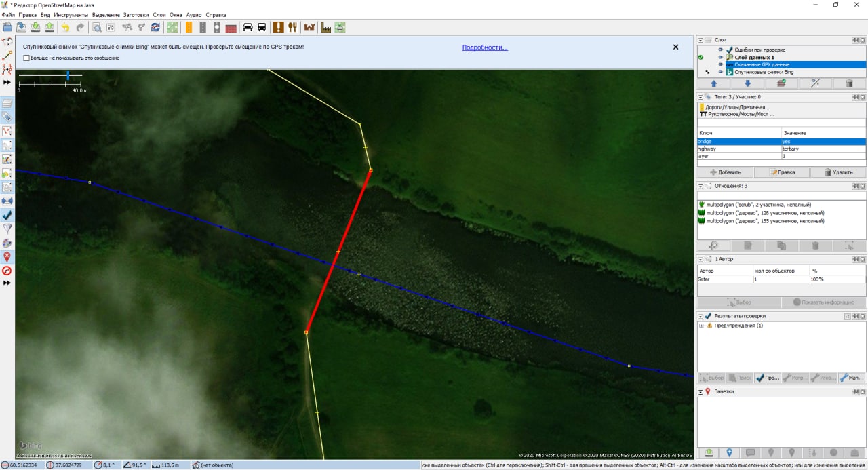868x470 pixels.
Task: Collapse the Отношения panel
Action: pyautogui.click(x=701, y=186)
